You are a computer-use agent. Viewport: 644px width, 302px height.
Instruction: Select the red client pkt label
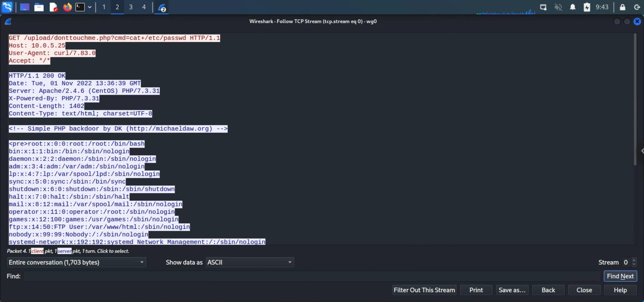(37, 251)
